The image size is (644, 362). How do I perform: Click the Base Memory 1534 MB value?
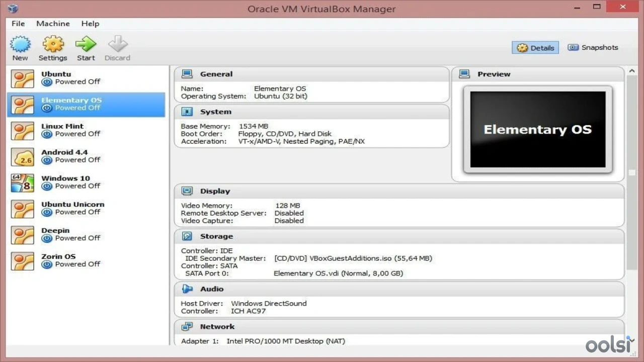coord(254,126)
